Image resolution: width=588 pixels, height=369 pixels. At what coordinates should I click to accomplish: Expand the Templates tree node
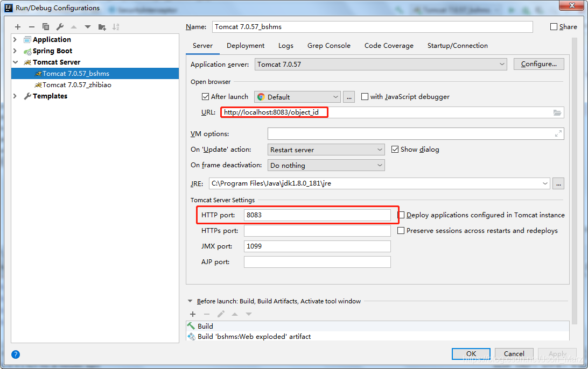[x=15, y=96]
